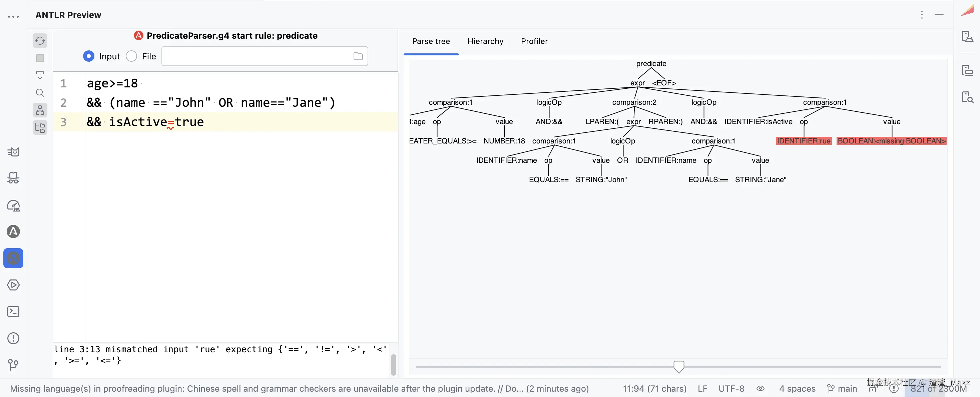The image size is (980, 397).
Task: Open the LF line separator dropdown
Action: (702, 389)
